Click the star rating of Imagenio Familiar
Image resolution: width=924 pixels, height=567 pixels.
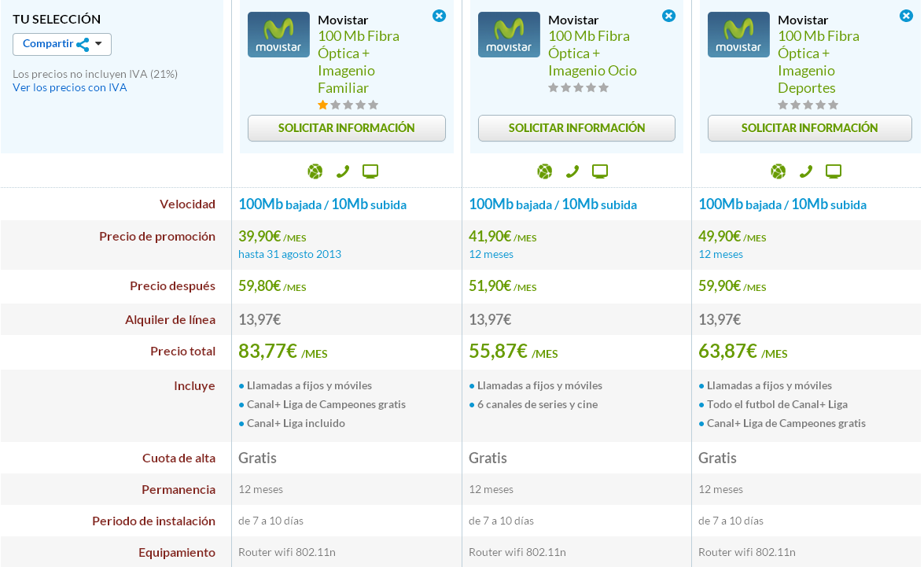[x=348, y=105]
